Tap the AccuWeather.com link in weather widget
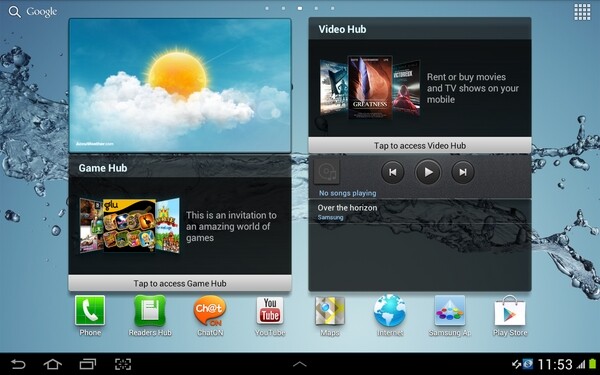This screenshot has height=375, width=600. click(95, 144)
